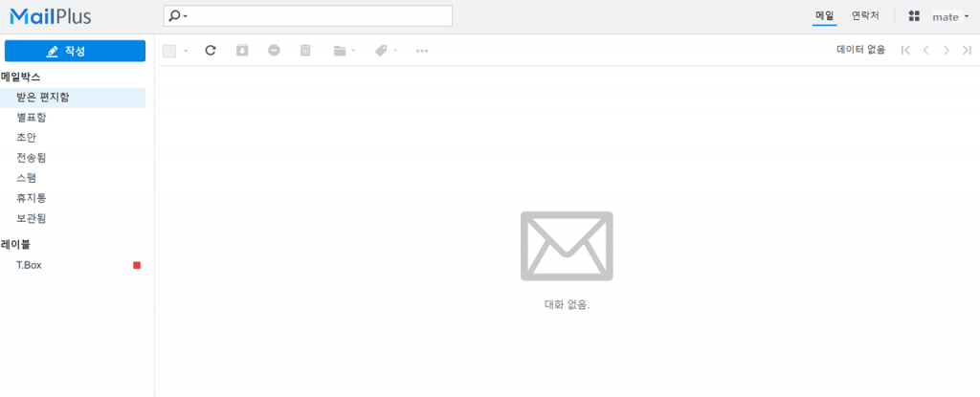Click the trash delete icon
This screenshot has width=980, height=397.
[305, 51]
